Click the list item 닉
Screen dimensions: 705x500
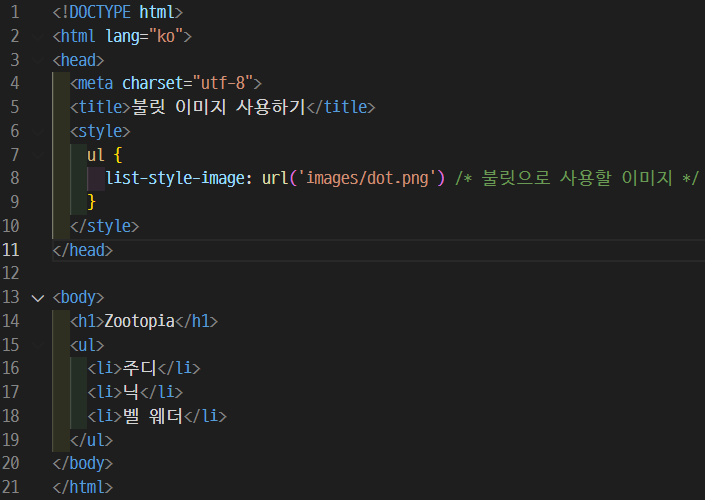tap(131, 392)
